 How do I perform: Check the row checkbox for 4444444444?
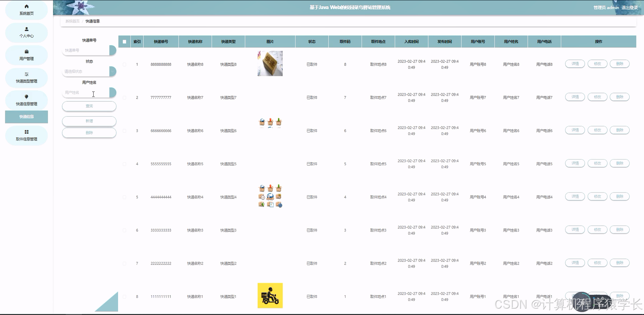point(124,197)
